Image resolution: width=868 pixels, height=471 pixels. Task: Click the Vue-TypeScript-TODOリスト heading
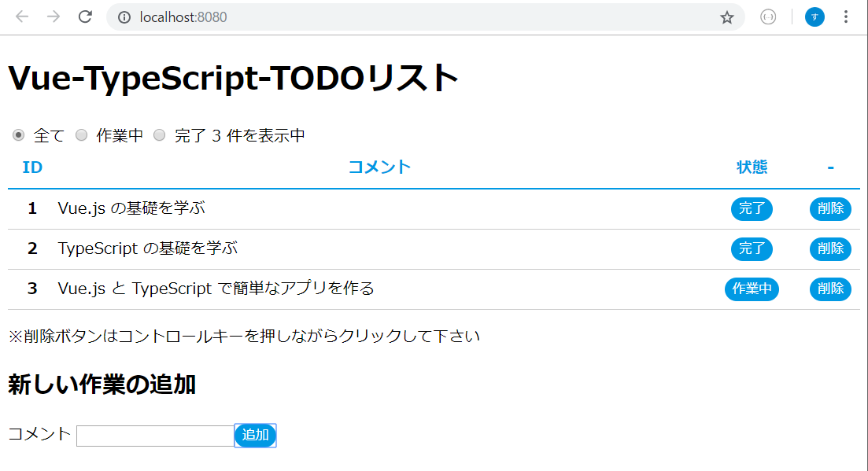coord(233,77)
